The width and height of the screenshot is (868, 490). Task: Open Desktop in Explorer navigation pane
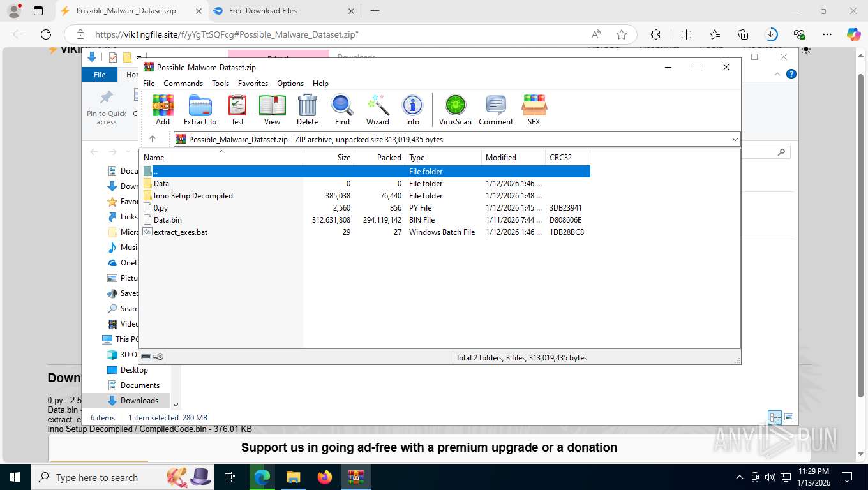(x=133, y=370)
